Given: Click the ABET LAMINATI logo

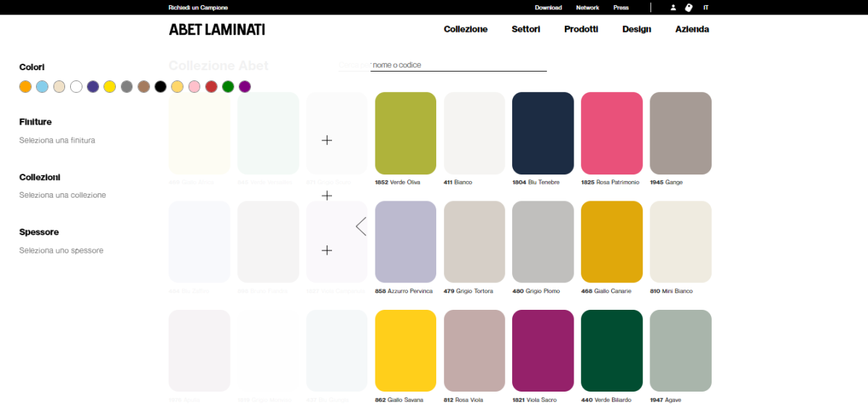Looking at the screenshot, I should tap(216, 30).
